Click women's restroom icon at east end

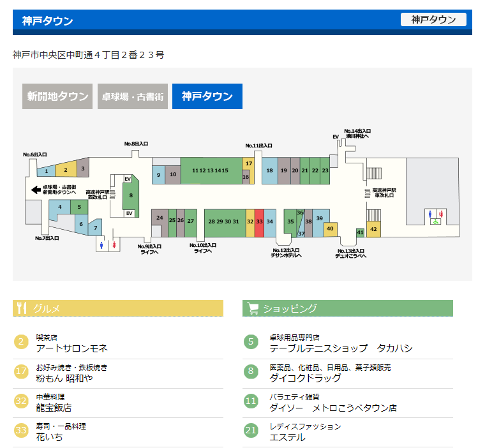[442, 214]
